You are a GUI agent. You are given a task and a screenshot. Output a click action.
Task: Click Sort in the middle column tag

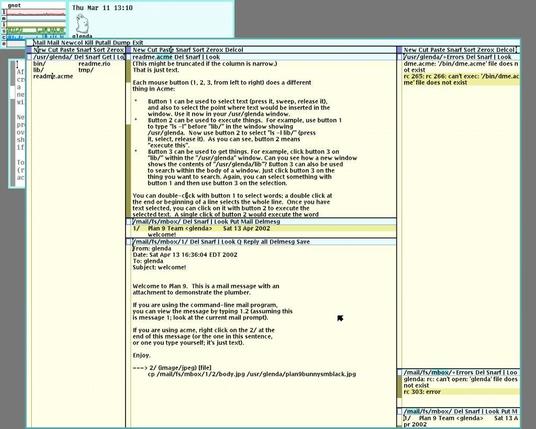click(199, 50)
